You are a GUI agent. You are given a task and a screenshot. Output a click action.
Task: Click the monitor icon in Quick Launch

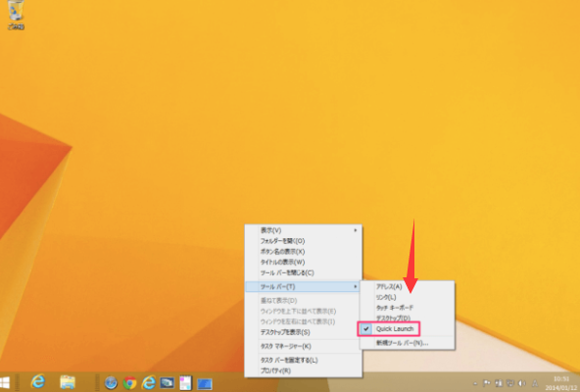pos(168,383)
